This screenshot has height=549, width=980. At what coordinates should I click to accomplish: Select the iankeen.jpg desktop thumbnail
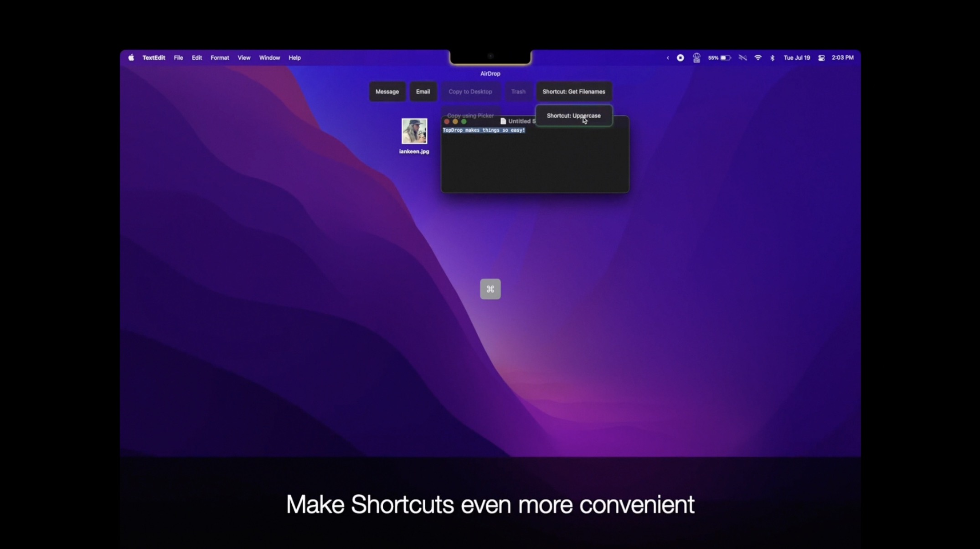click(x=414, y=131)
